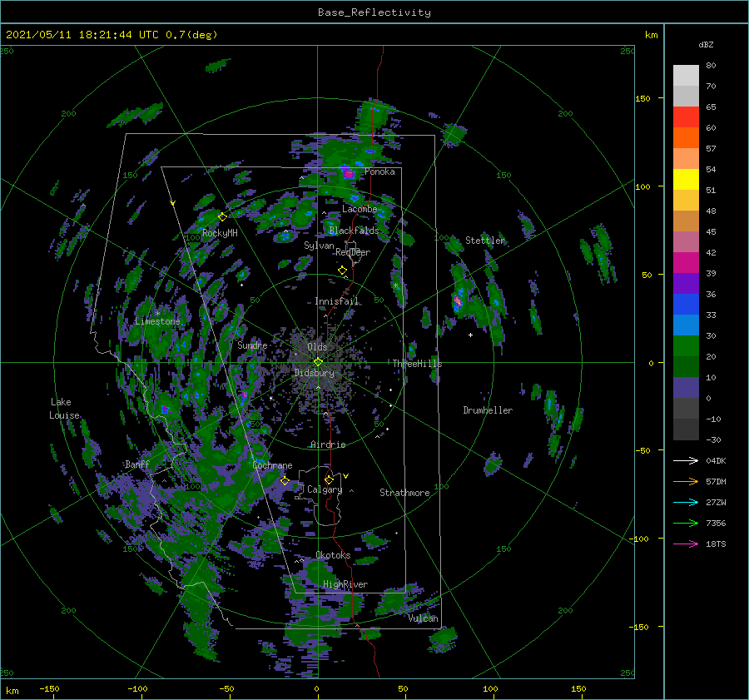Viewport: 749px width, 700px height.
Task: Click the green 7356 arrow legend icon
Action: [x=686, y=524]
